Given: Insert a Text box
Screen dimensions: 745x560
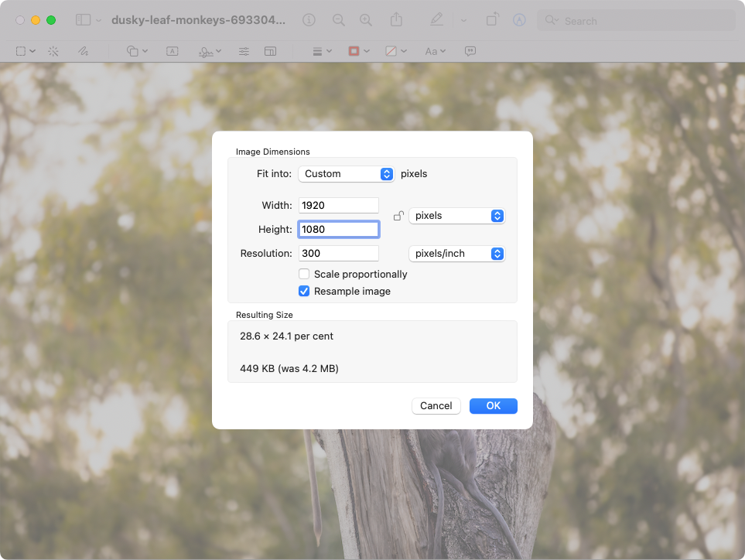Looking at the screenshot, I should point(173,51).
